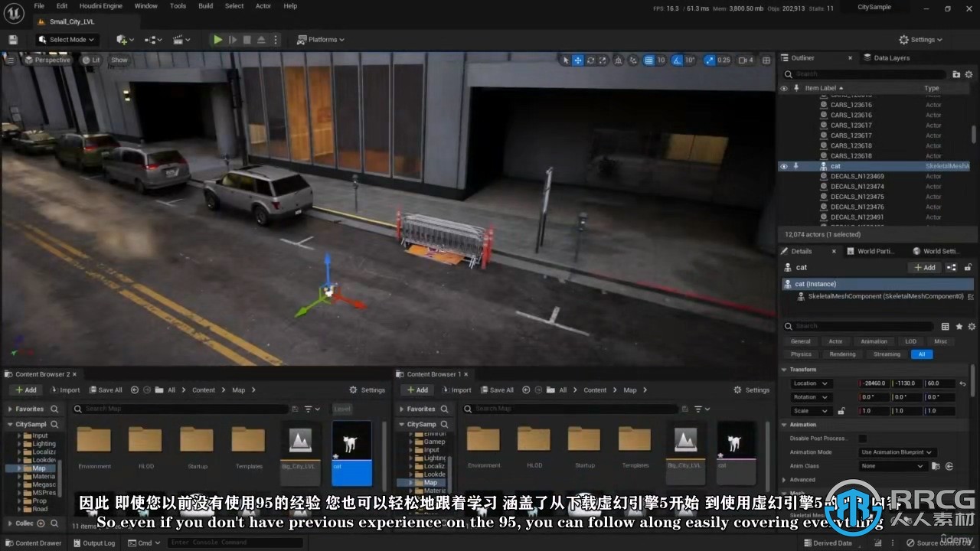Open the Settings menu at top right
Image resolution: width=980 pixels, height=551 pixels.
(920, 40)
